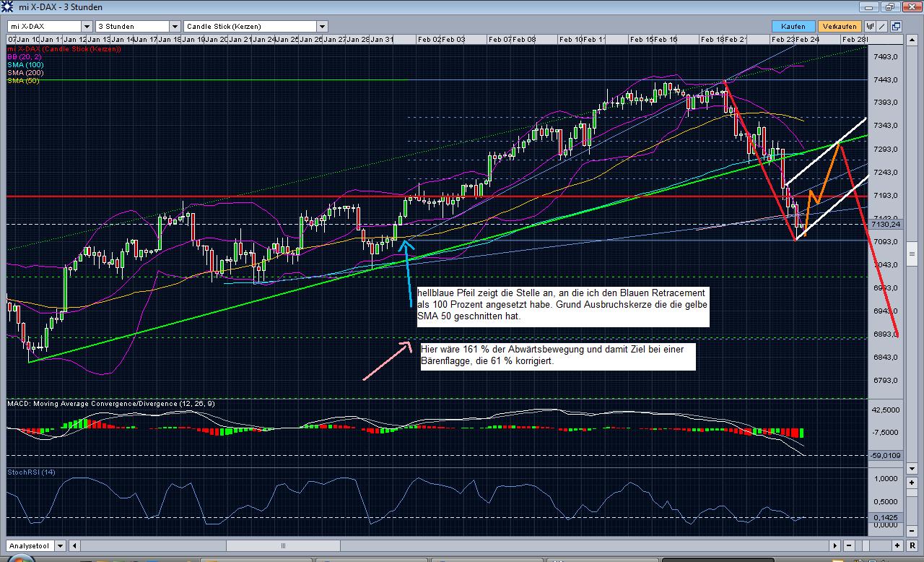Image resolution: width=924 pixels, height=562 pixels.
Task: Click the current price label 7130,24
Action: click(886, 224)
